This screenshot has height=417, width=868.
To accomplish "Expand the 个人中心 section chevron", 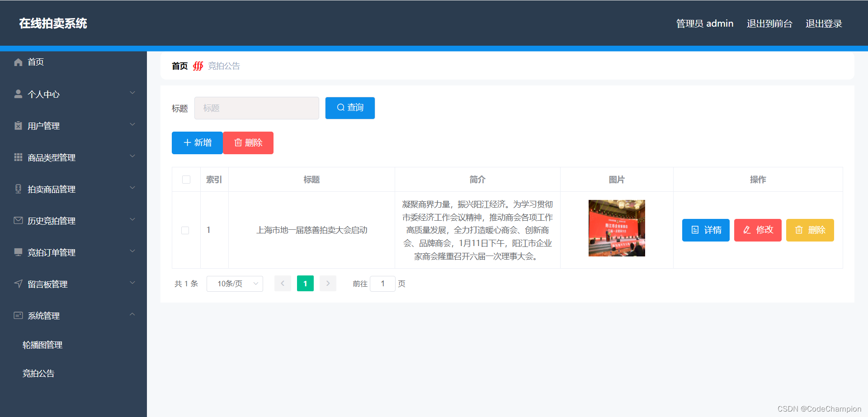I will point(132,92).
